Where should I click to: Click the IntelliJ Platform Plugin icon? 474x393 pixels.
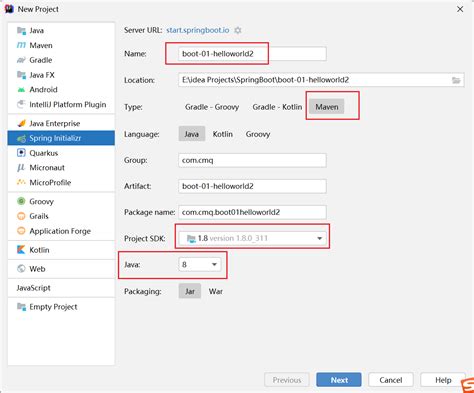click(x=21, y=104)
